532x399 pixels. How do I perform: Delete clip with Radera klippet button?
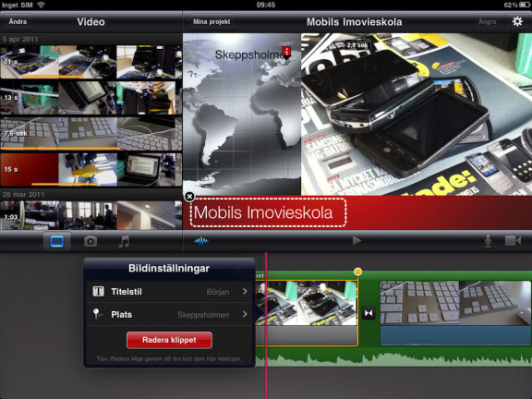point(169,340)
